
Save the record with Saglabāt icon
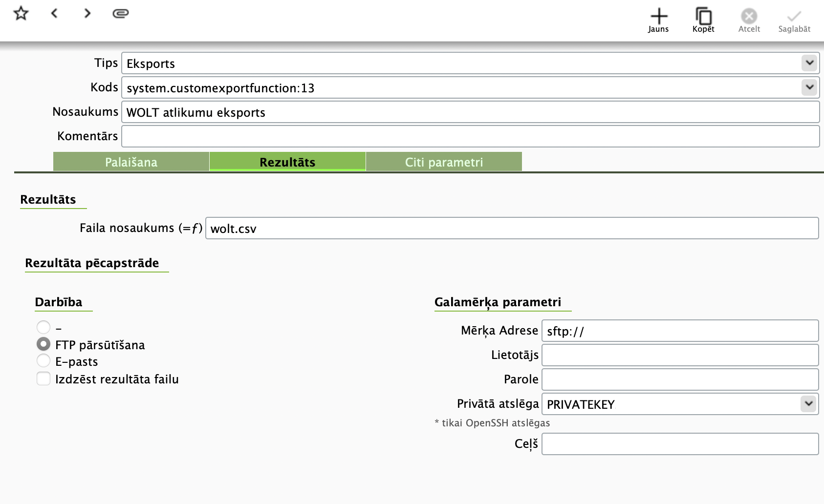tap(794, 20)
